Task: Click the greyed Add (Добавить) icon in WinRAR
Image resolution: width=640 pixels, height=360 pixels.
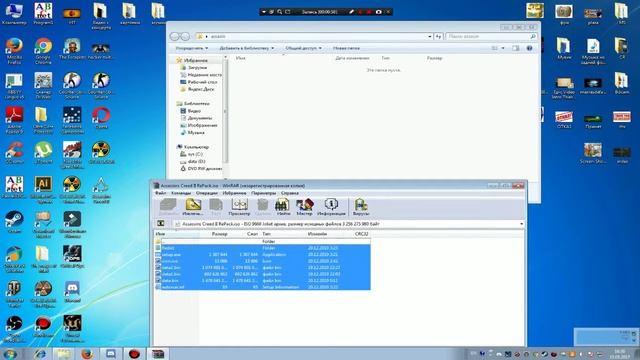Action: click(x=168, y=207)
